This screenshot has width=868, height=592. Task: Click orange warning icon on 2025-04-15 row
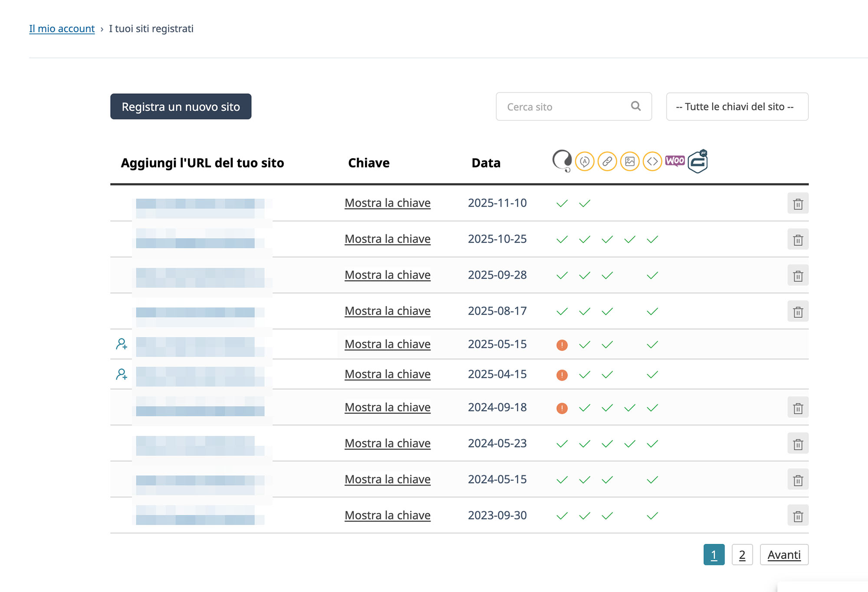(562, 375)
